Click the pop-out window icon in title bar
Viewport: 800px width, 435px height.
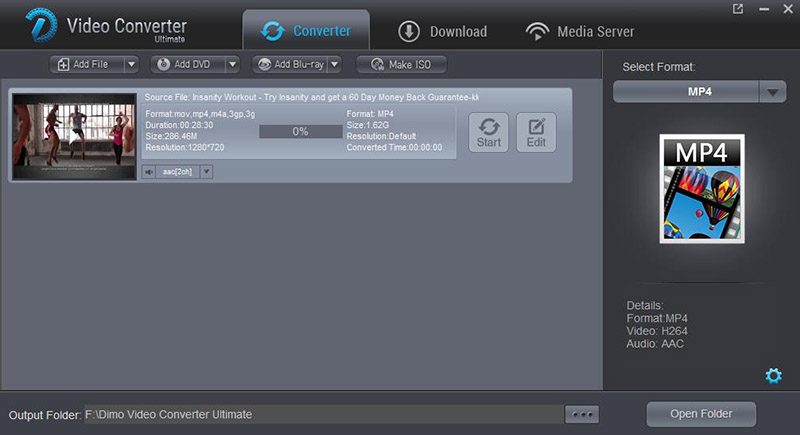pyautogui.click(x=738, y=9)
